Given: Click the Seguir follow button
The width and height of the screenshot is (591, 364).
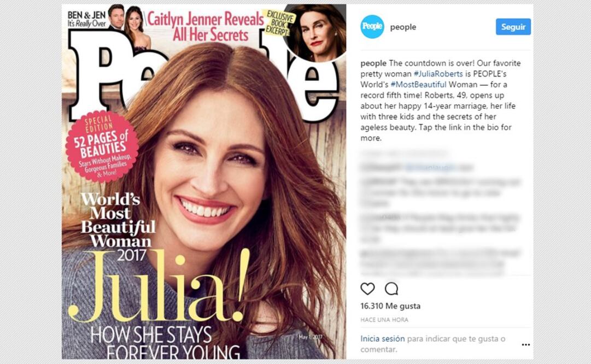Looking at the screenshot, I should pyautogui.click(x=513, y=27).
